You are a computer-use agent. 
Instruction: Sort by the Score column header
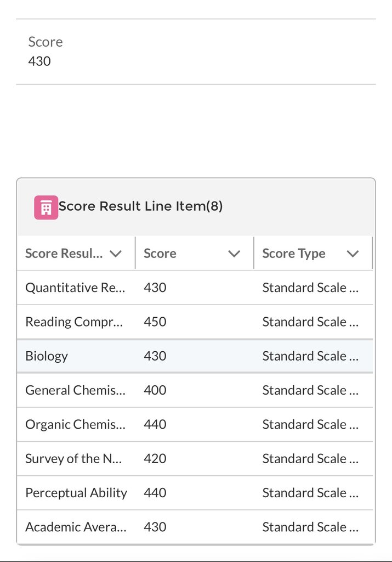click(160, 254)
